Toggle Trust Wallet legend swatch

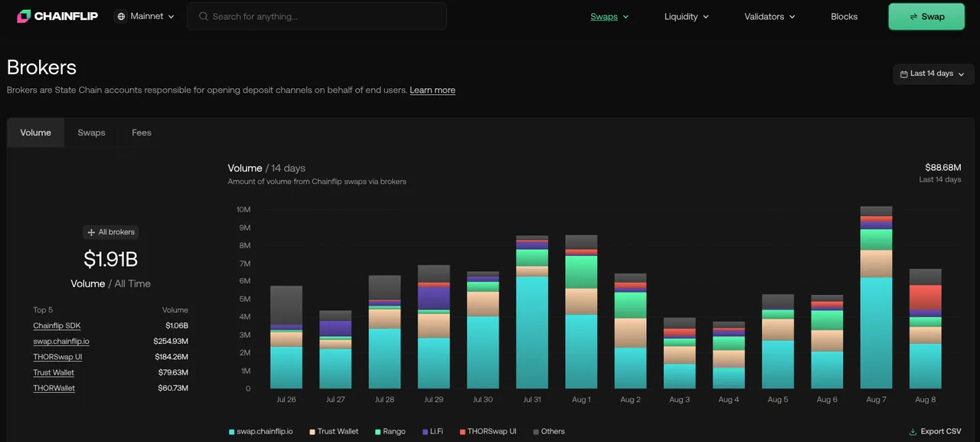[x=312, y=432]
